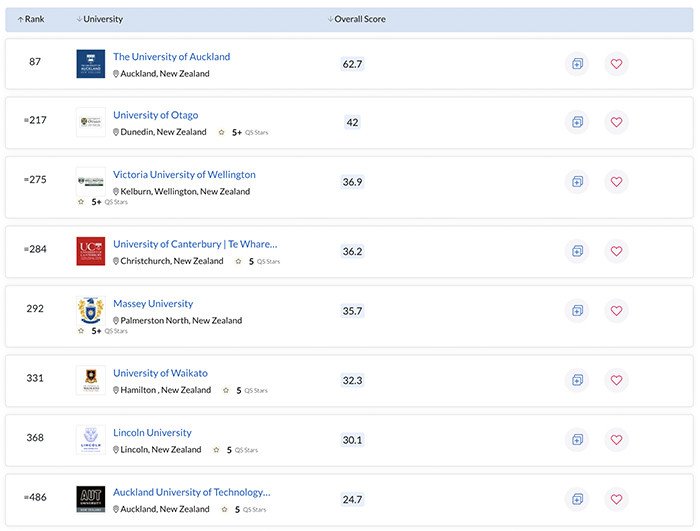Click Victoria University of Wellington logo
700x531 pixels.
pyautogui.click(x=91, y=182)
